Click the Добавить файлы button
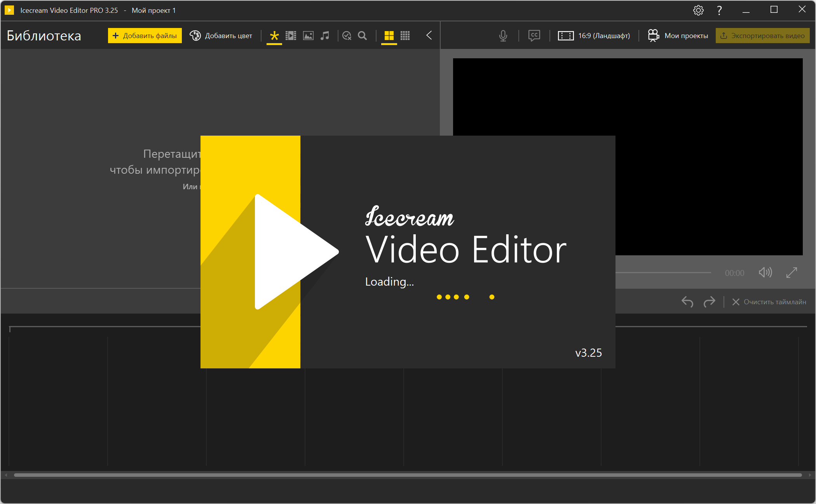 [145, 36]
